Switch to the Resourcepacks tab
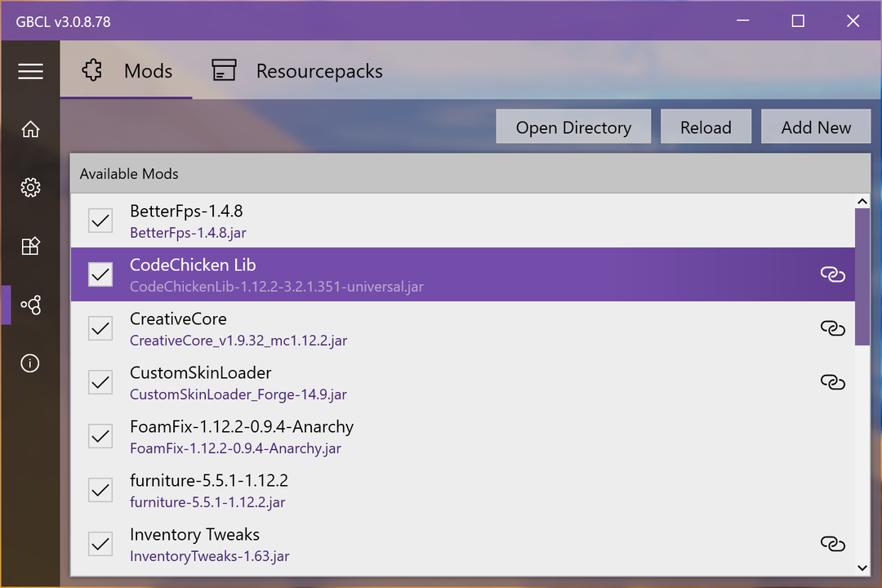The height and width of the screenshot is (588, 882). click(x=297, y=71)
